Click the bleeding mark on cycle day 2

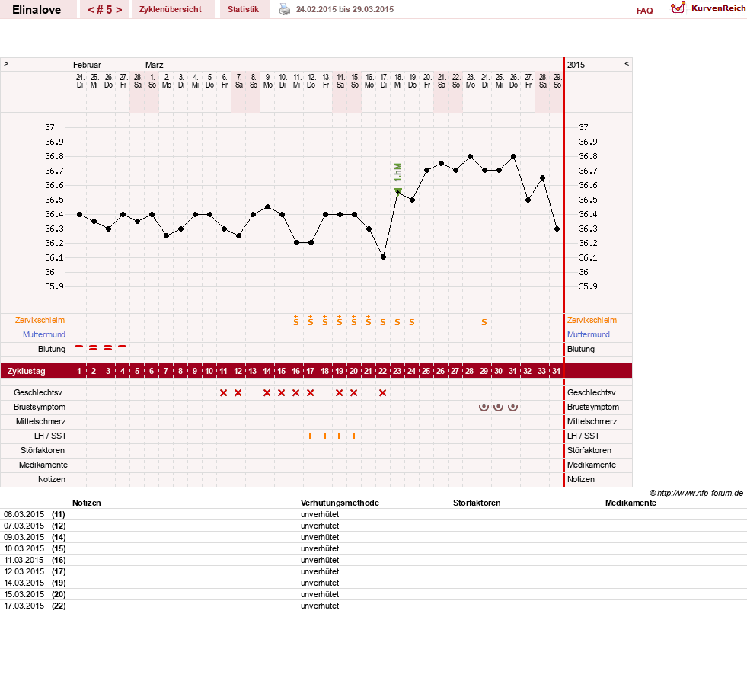click(x=94, y=348)
